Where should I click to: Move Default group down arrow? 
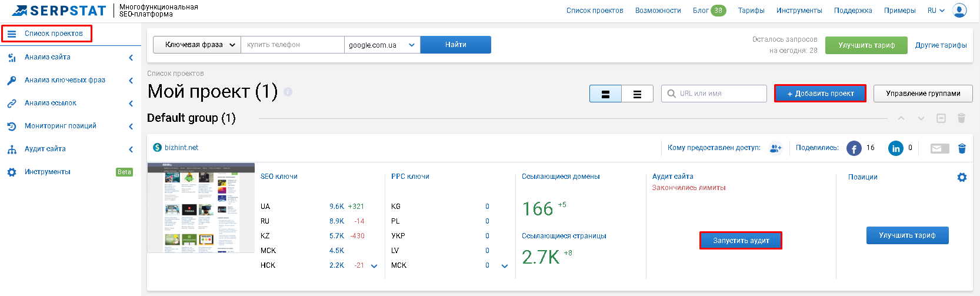pos(921,118)
